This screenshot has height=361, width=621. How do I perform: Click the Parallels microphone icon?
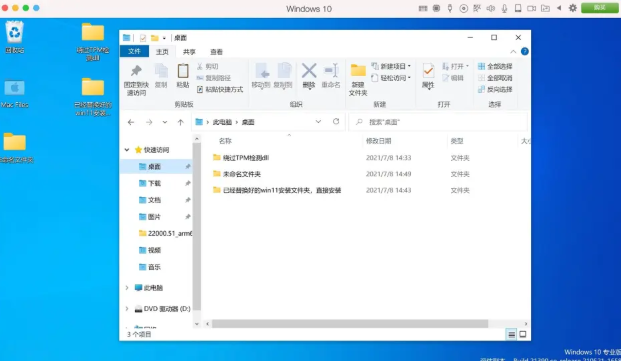point(504,8)
